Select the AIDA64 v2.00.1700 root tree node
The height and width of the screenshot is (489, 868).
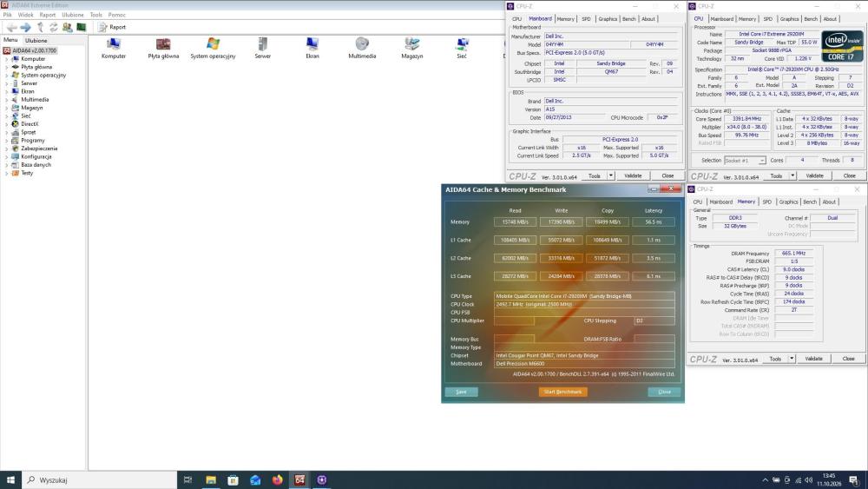click(30, 50)
